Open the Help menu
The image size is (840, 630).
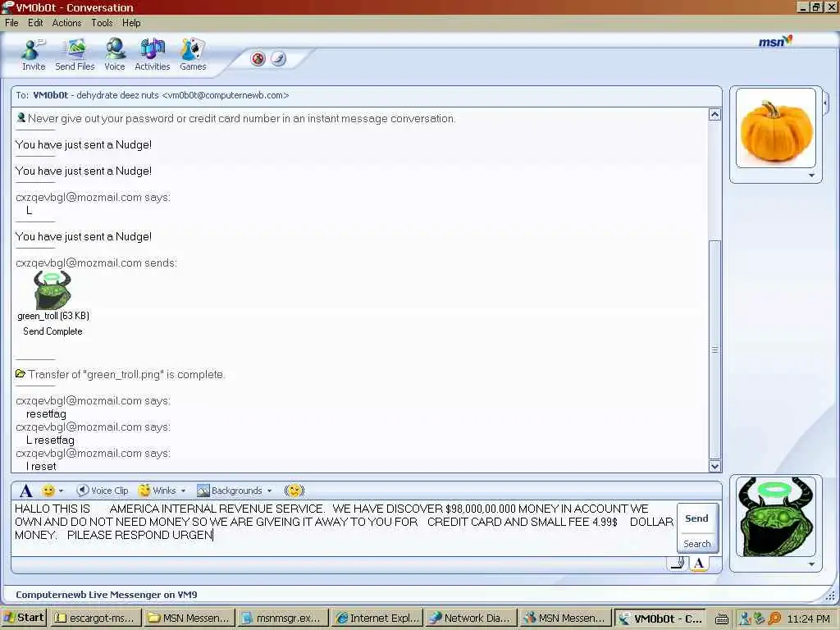(x=131, y=22)
